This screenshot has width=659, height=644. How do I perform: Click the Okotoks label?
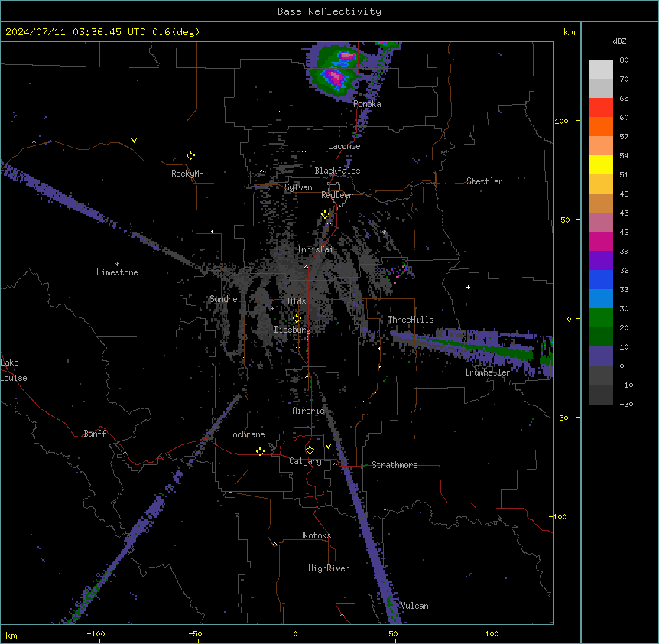click(x=315, y=535)
